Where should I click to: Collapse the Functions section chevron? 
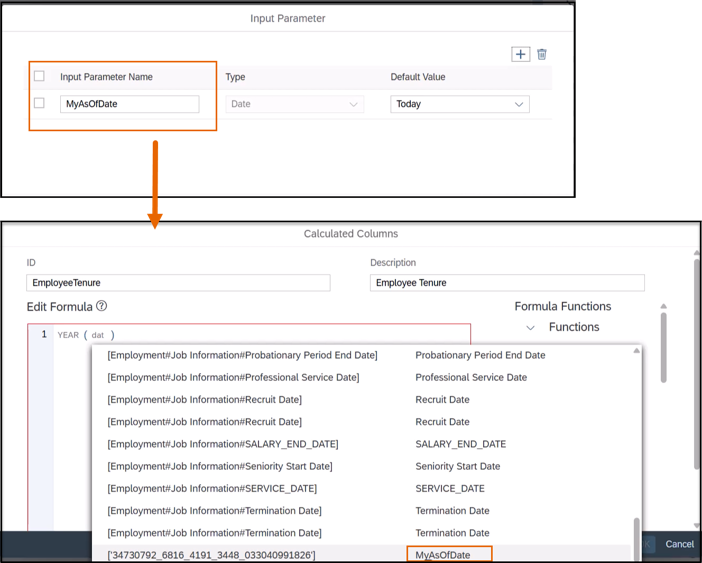(531, 328)
